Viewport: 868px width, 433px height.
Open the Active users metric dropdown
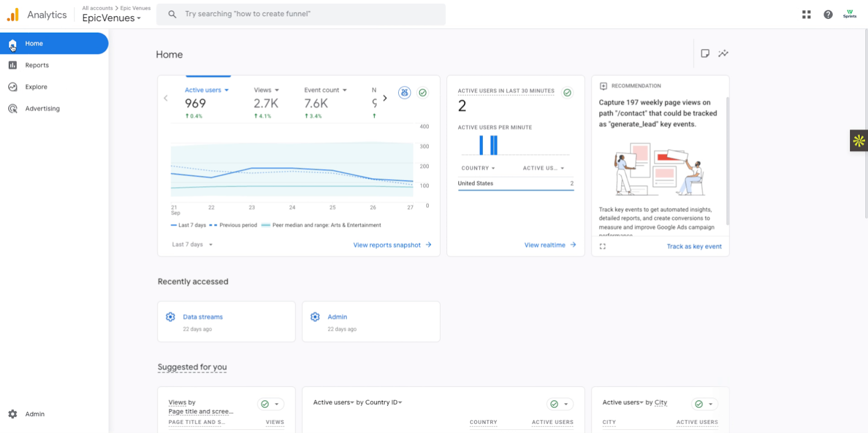pos(207,90)
